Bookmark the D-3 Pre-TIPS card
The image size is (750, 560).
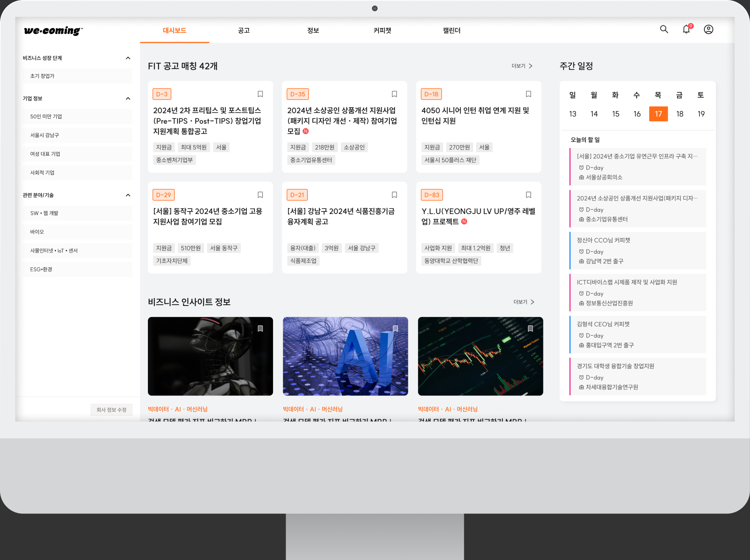click(260, 94)
